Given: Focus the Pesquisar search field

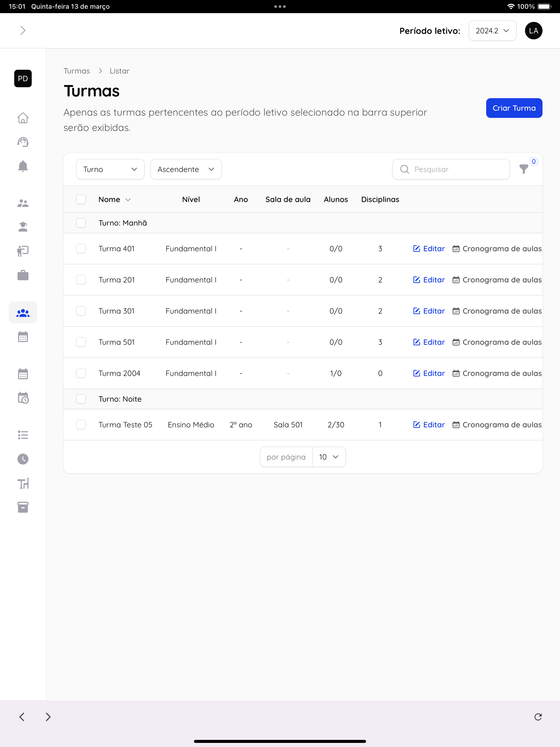Looking at the screenshot, I should (451, 169).
